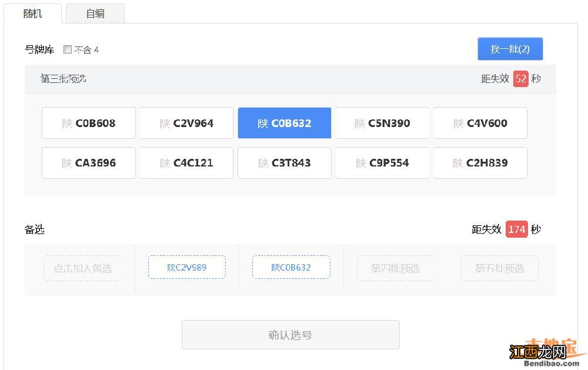Pick plate 陕 C2H839
Image resolution: width=588 pixels, height=370 pixels.
point(480,163)
